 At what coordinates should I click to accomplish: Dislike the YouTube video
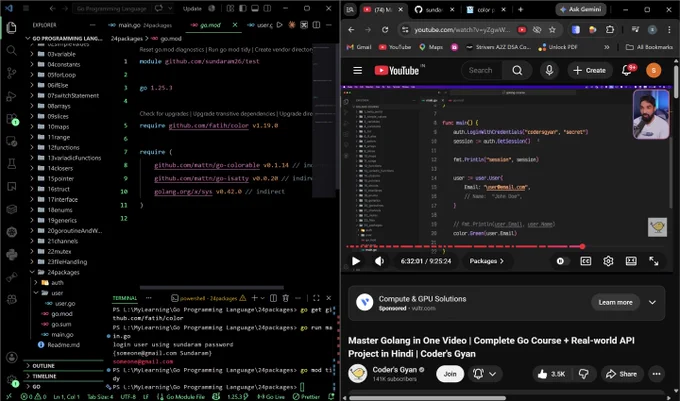click(584, 374)
